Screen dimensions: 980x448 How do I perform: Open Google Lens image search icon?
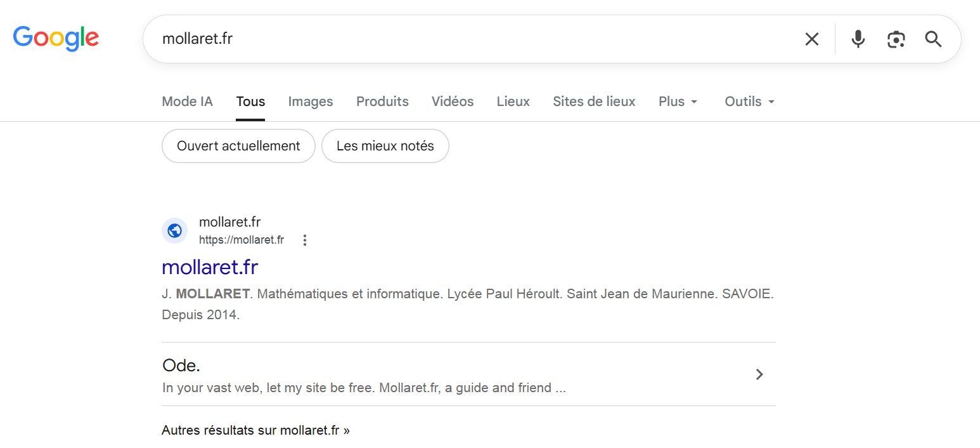click(x=896, y=39)
